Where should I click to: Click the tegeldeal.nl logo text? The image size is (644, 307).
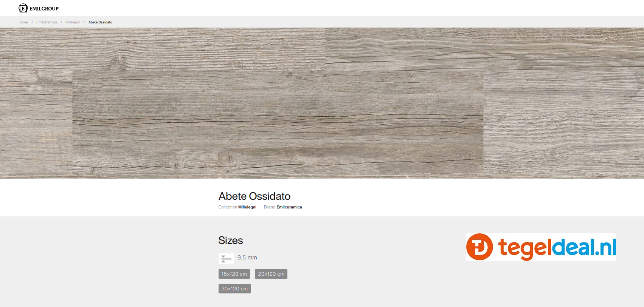pyautogui.click(x=557, y=248)
